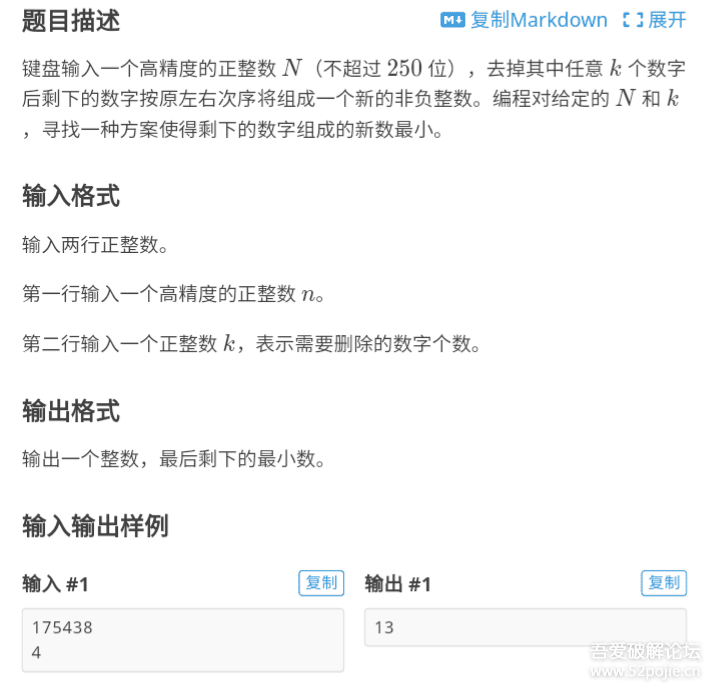Click the www.52pojie.cn watermark
Screen dimensions: 710x688
coord(645,671)
